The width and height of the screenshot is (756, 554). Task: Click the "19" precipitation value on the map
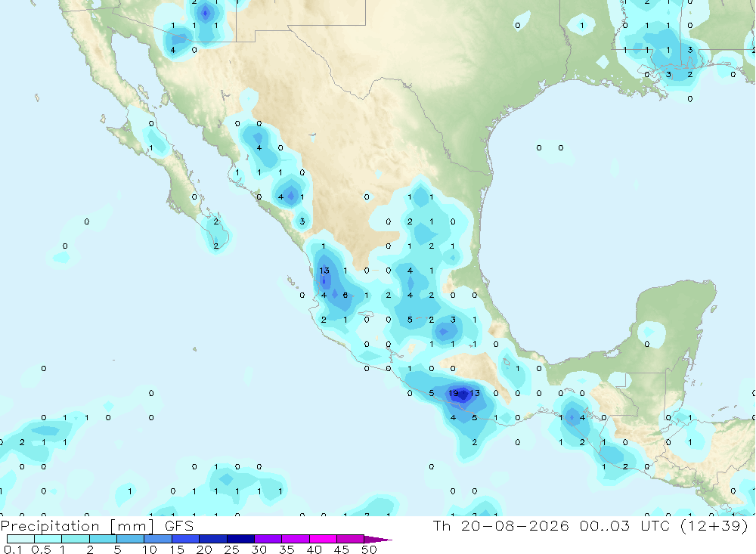[x=453, y=393]
